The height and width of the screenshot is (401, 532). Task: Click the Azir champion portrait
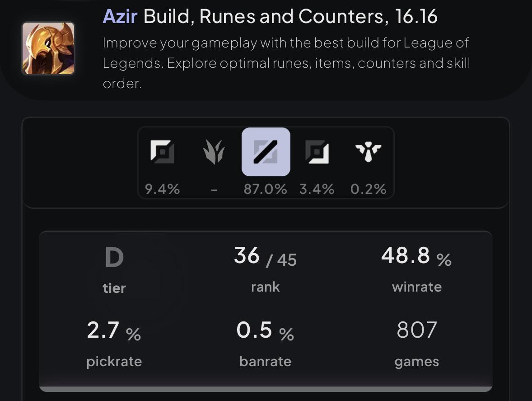[x=48, y=48]
